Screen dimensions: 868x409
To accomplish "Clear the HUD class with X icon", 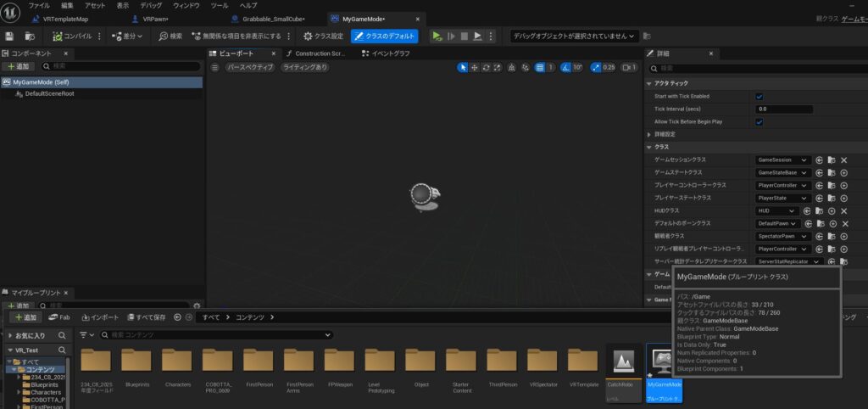I will point(843,211).
